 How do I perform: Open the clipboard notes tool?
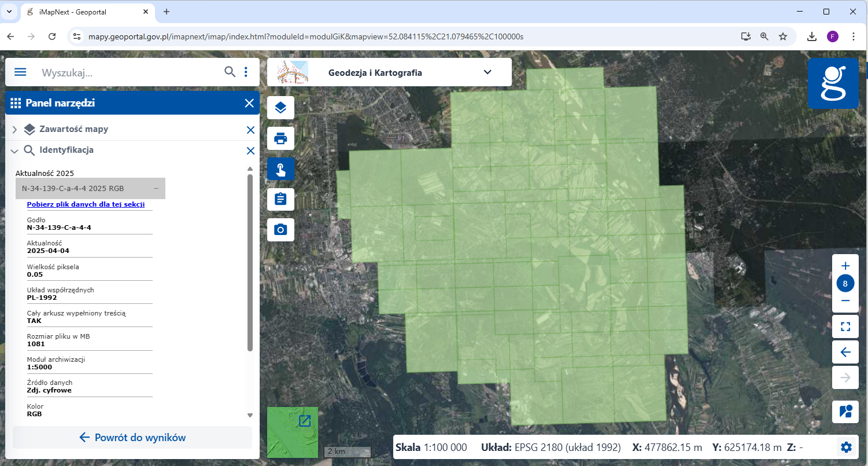point(280,199)
